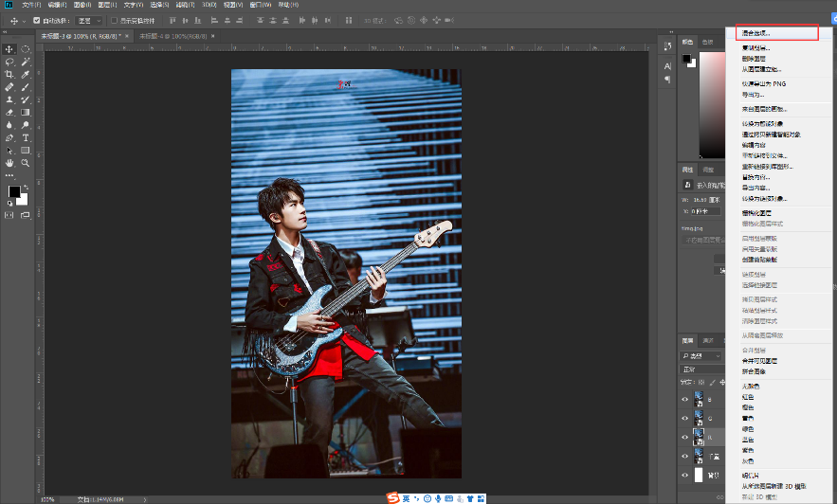Select the Eraser tool

9,113
